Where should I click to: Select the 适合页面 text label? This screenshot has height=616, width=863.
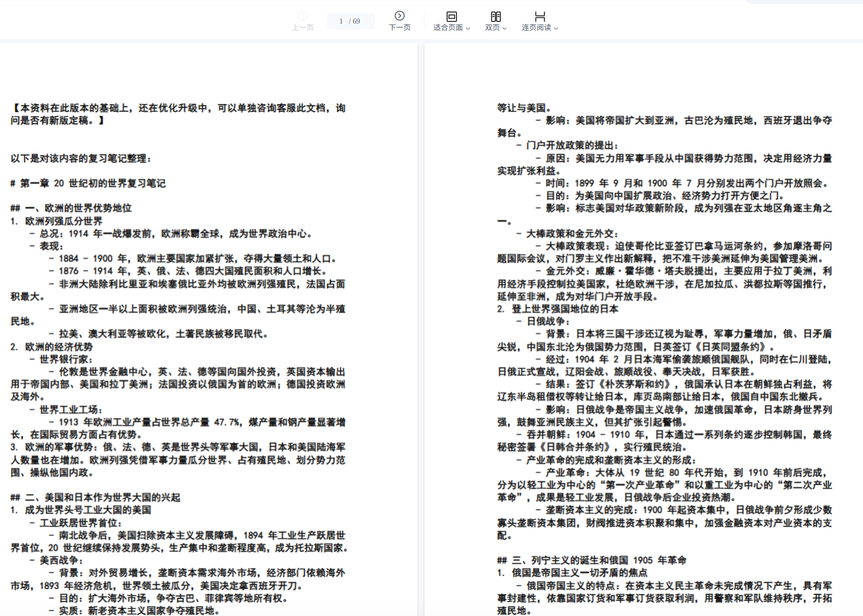click(448, 27)
